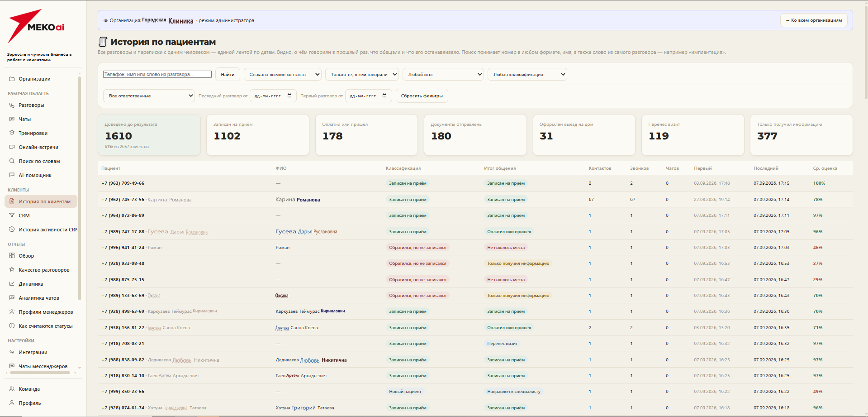This screenshot has width=868, height=417.
Task: Open the Все ответственные dropdown
Action: [x=149, y=96]
